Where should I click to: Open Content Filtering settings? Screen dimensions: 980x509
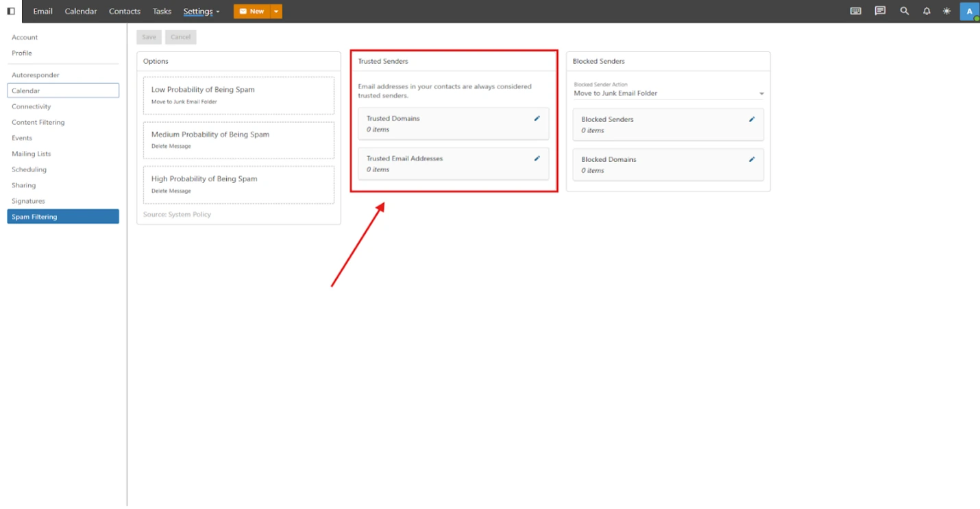pos(63,122)
